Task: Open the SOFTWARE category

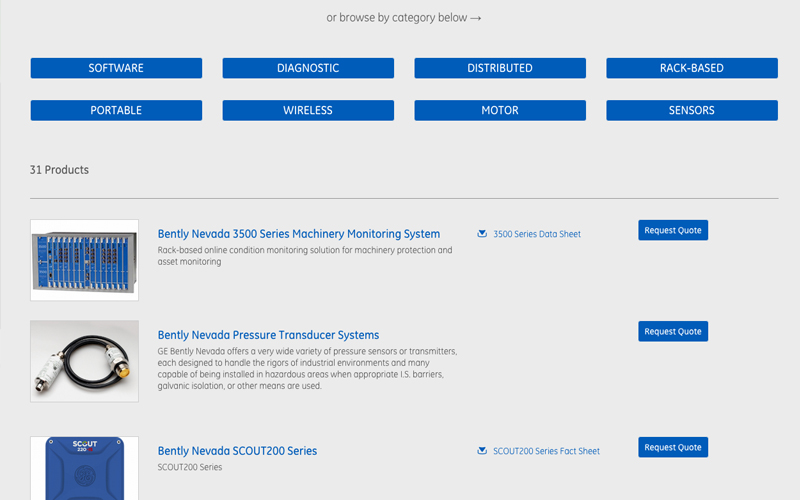Action: (116, 68)
